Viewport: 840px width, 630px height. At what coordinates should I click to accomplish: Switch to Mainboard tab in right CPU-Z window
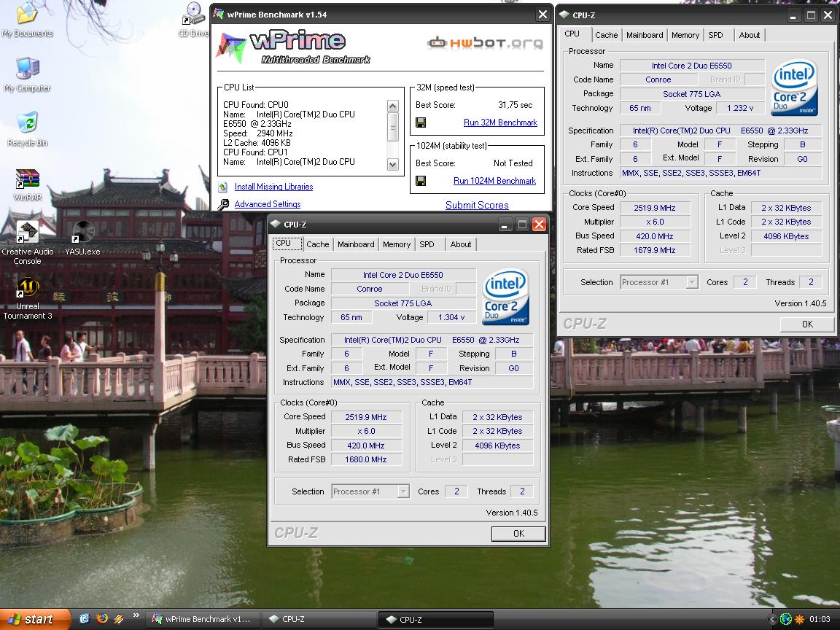(x=645, y=35)
